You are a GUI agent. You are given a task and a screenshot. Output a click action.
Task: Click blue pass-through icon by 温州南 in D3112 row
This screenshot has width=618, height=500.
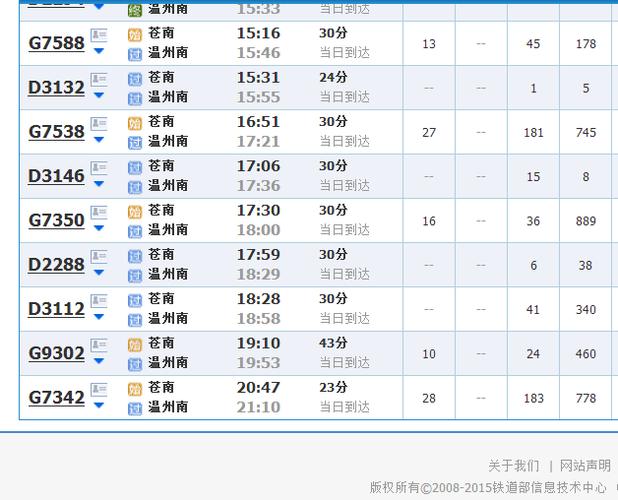pos(135,320)
